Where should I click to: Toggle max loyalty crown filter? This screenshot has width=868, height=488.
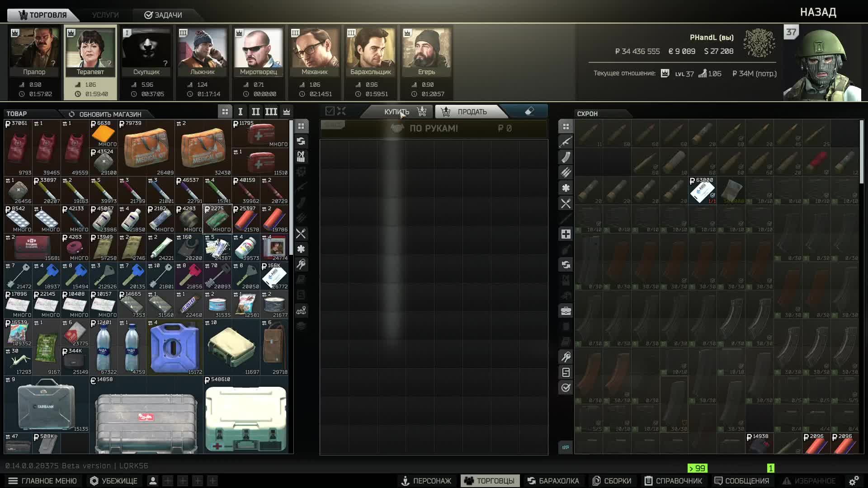(x=287, y=112)
